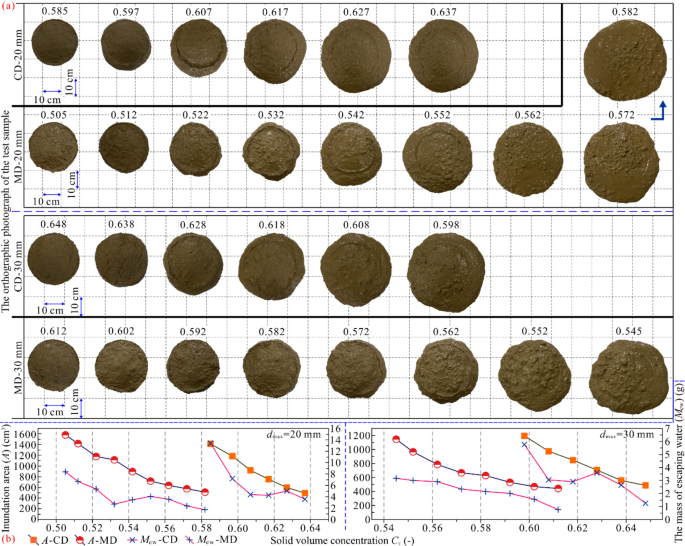Select the 0.582 sample beside the blue arrow
The width and height of the screenshot is (685, 546).
click(x=625, y=60)
